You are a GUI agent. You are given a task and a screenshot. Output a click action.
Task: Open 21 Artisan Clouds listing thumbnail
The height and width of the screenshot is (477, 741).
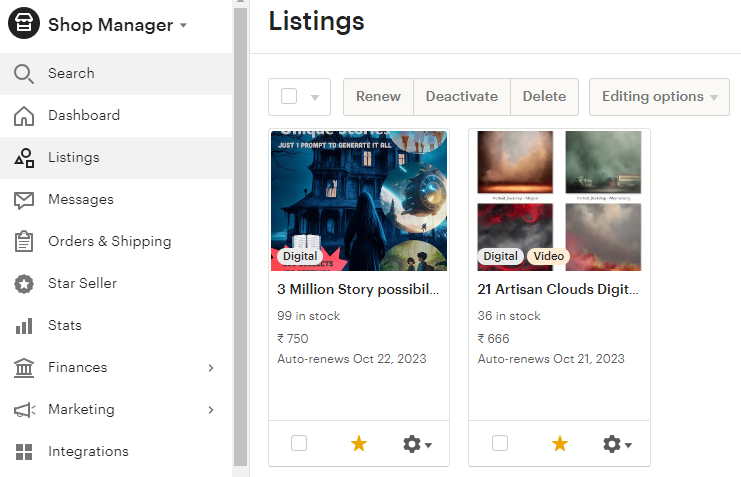tap(559, 201)
